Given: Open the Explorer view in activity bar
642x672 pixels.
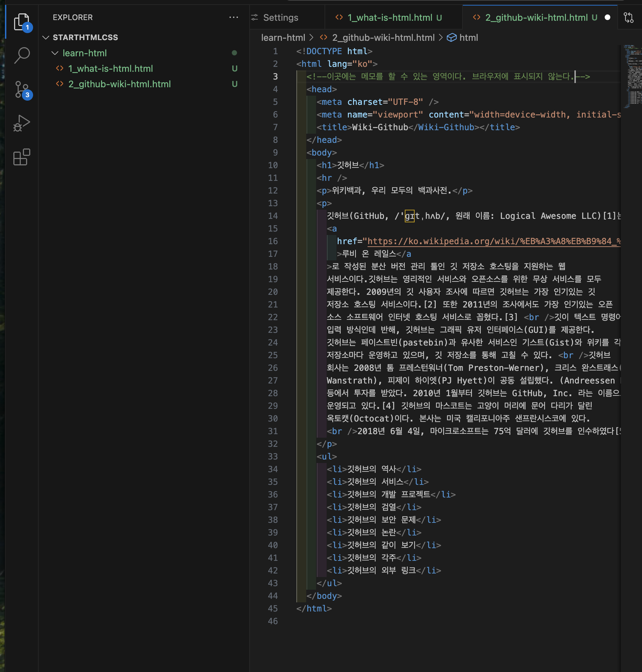Looking at the screenshot, I should tap(22, 22).
